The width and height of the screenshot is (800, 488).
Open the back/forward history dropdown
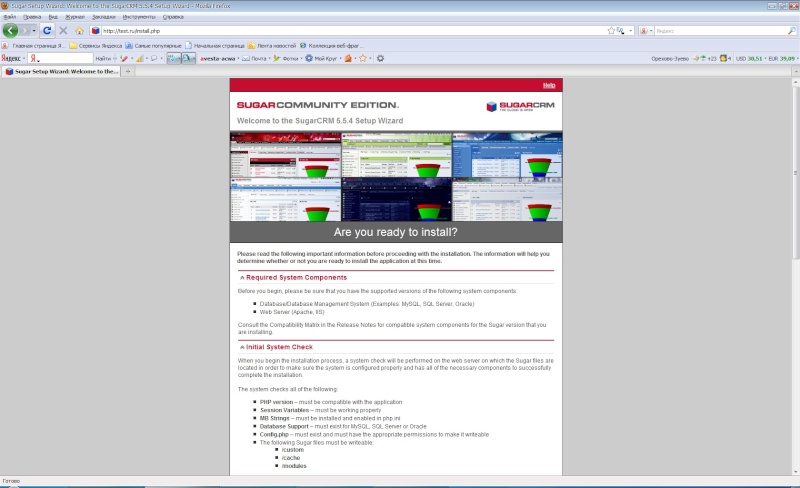click(x=34, y=31)
